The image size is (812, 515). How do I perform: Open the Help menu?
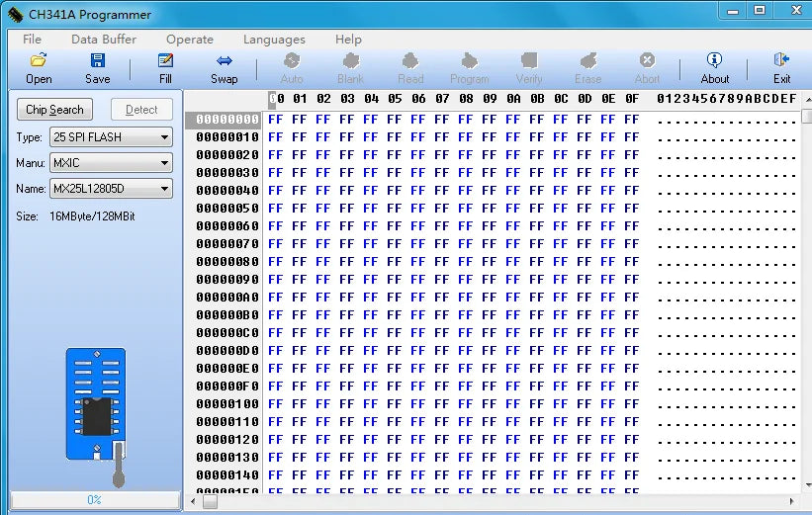(348, 40)
